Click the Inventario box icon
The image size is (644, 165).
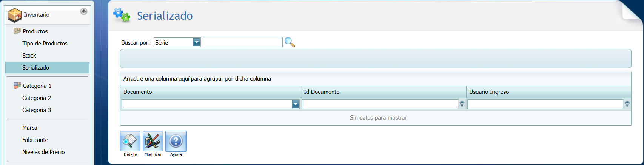click(15, 15)
